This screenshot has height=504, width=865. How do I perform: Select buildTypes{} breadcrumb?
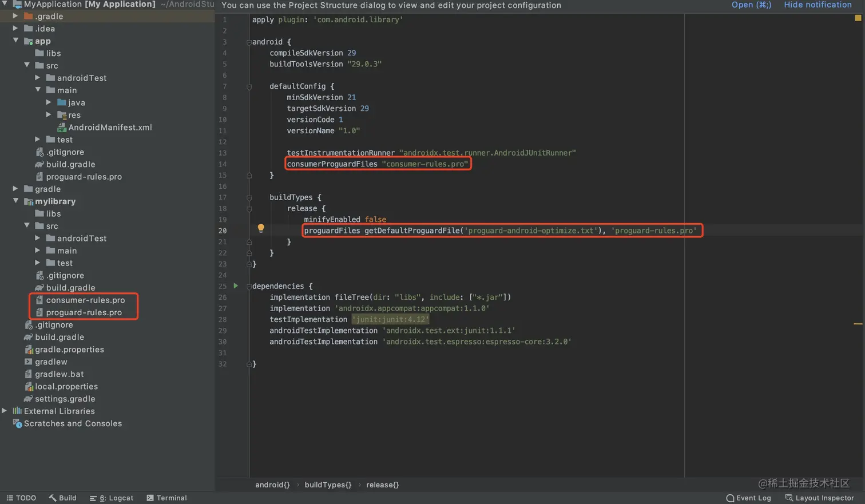[328, 485]
